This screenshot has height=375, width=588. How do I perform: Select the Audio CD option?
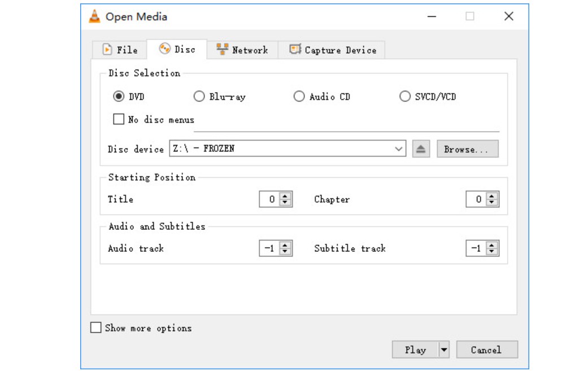298,96
